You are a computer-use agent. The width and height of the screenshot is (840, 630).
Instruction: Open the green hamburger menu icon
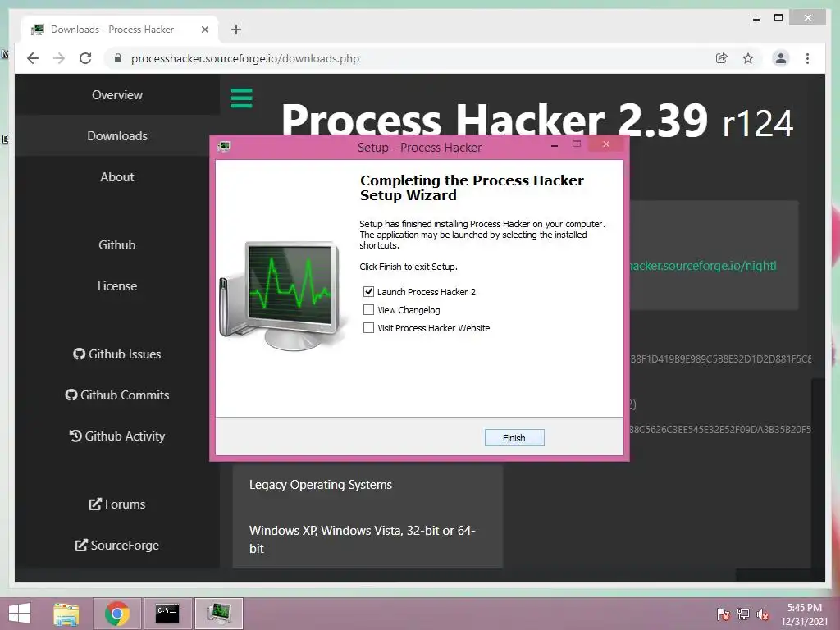click(x=241, y=98)
